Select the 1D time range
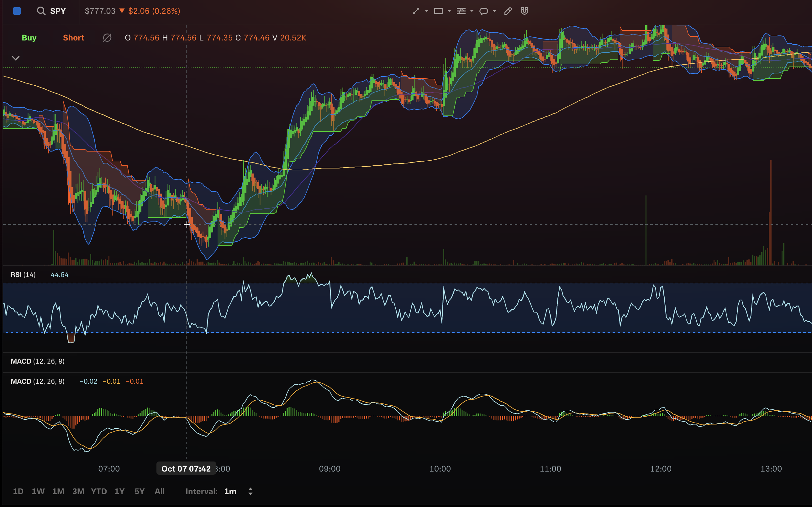The width and height of the screenshot is (812, 507). click(x=18, y=491)
